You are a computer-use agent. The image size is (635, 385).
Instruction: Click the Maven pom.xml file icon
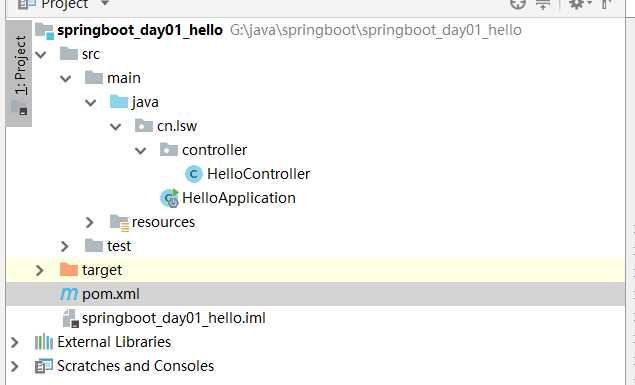click(x=69, y=294)
